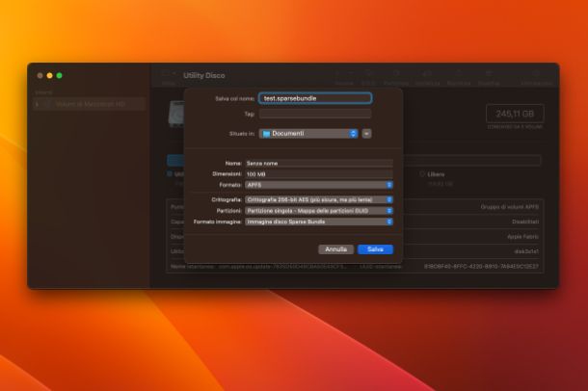Edit the 'Salva col nome' filename field
Image resolution: width=588 pixels, height=391 pixels.
(x=315, y=98)
